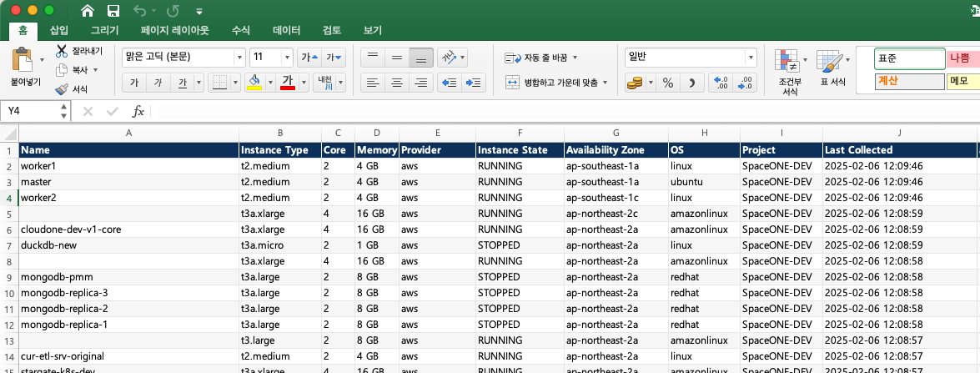Click the Center align text icon
This screenshot has height=373, width=980.
tap(397, 83)
